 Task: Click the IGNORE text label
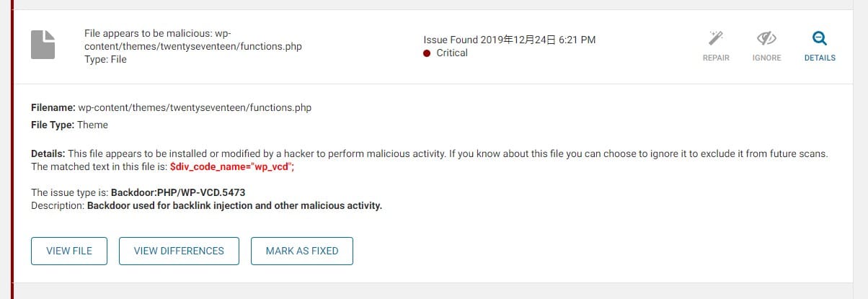click(x=766, y=58)
